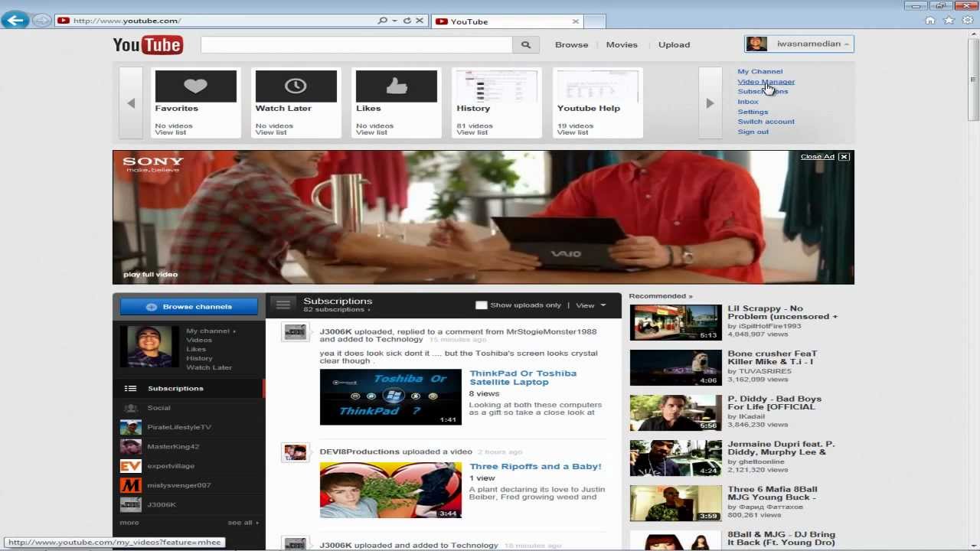
Task: Close the Sony ad with the X icon
Action: coord(844,157)
